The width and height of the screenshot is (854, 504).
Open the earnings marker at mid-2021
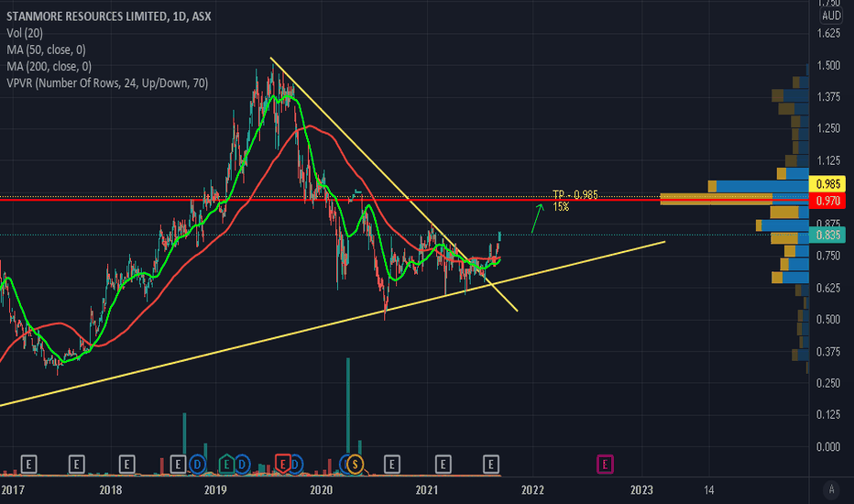(x=491, y=465)
